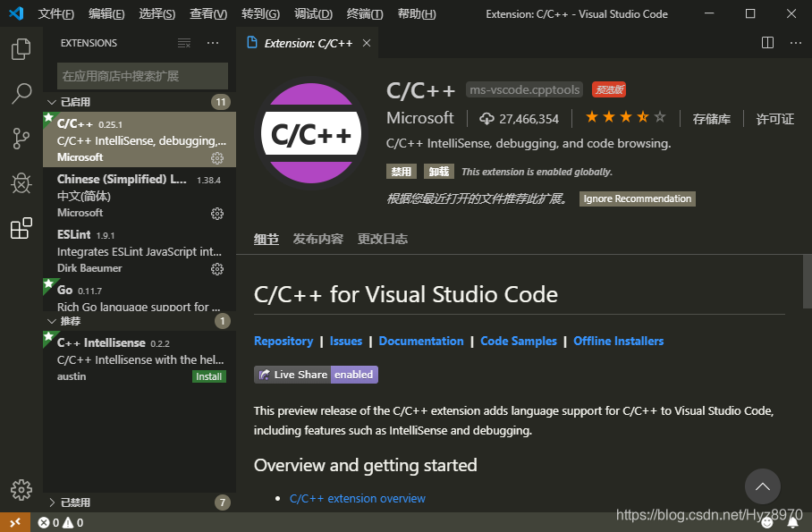Select the C++ Intellisense recommended item
The image size is (812, 532).
[140, 359]
